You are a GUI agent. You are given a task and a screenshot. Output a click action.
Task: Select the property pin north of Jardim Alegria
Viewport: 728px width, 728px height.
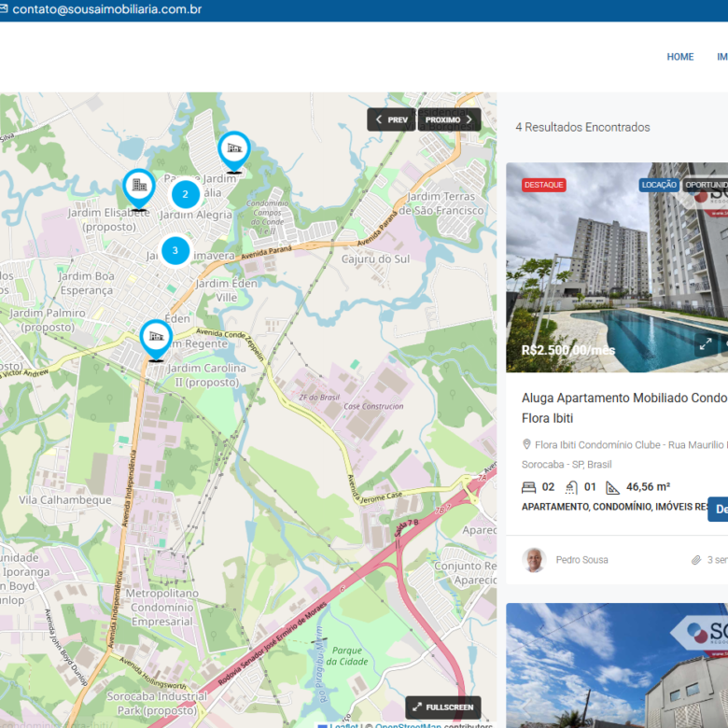coord(234,152)
